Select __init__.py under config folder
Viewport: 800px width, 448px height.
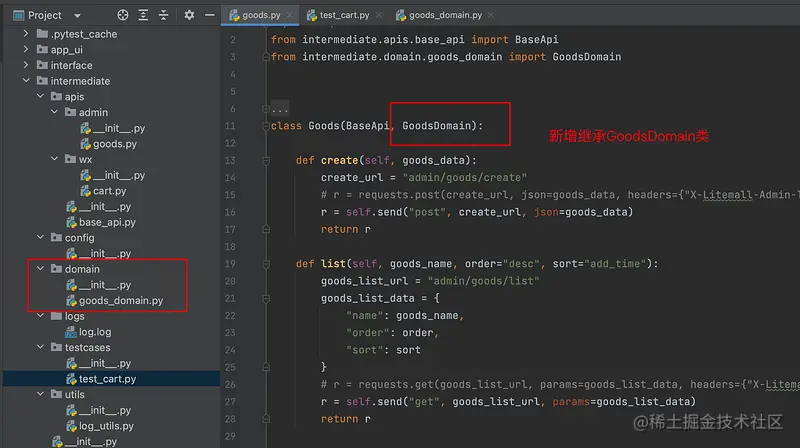coord(104,253)
